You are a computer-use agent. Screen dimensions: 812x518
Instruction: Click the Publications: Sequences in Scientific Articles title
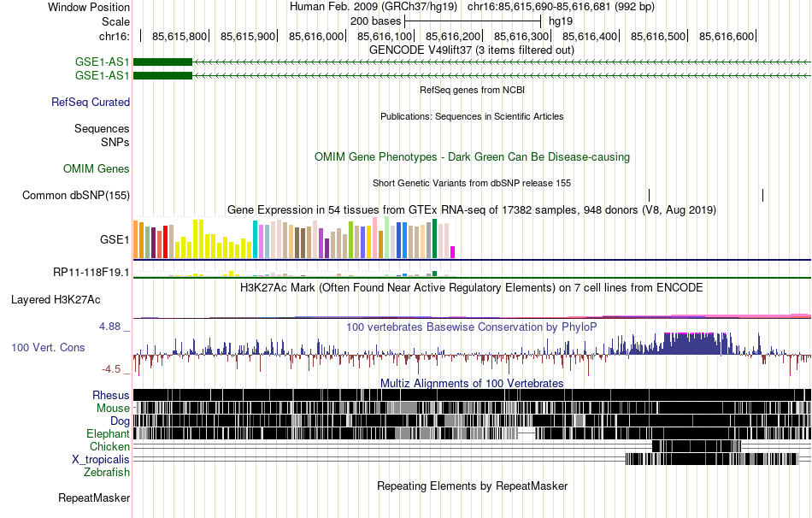[472, 116]
